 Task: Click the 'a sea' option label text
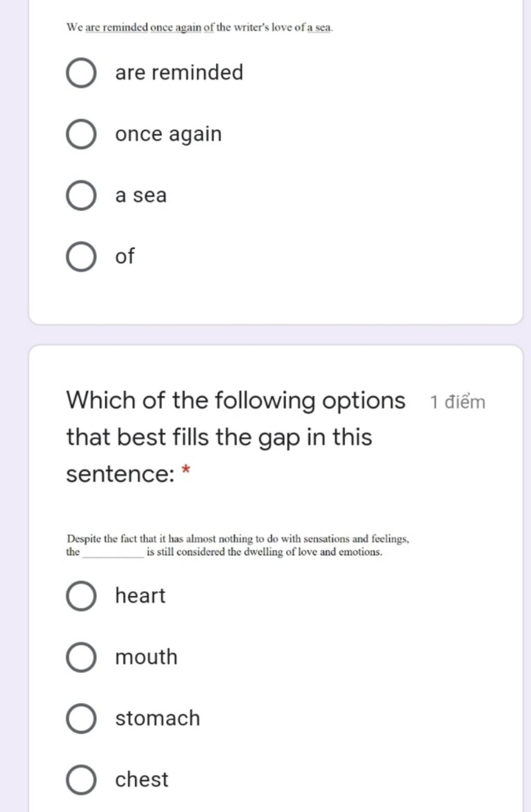(141, 195)
